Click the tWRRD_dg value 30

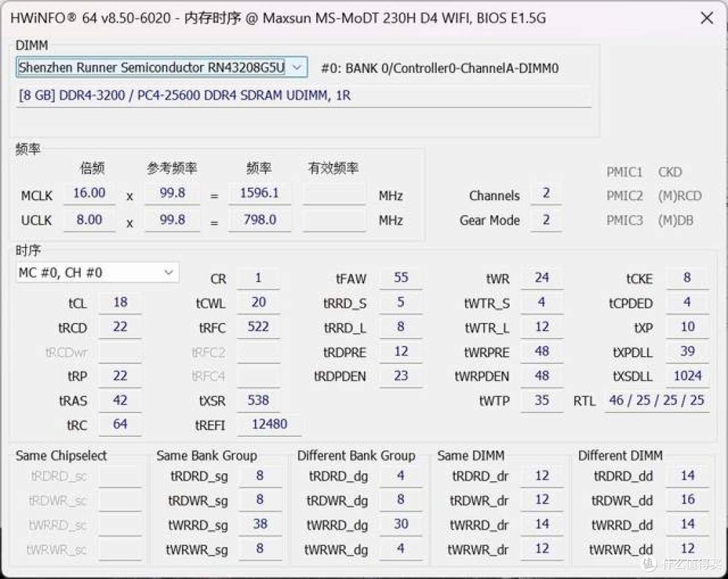400,524
